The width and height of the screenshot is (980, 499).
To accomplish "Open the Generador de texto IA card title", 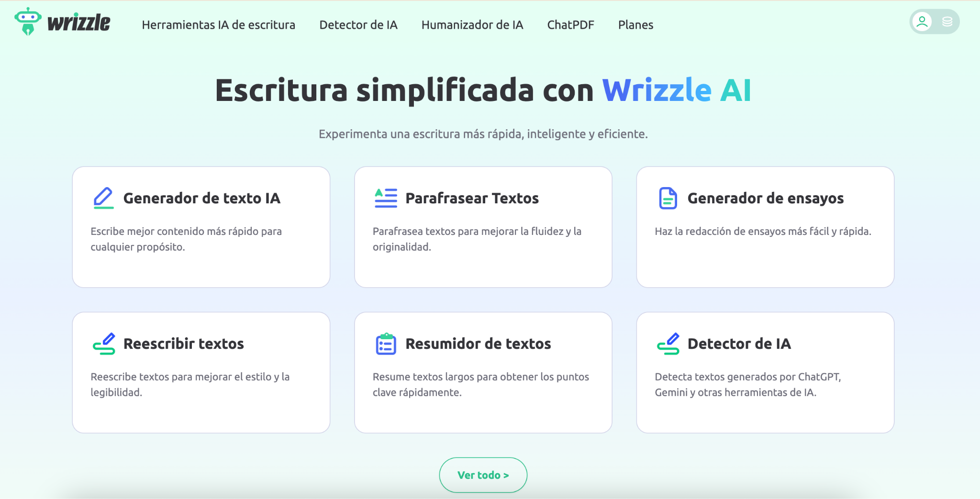I will tap(202, 198).
